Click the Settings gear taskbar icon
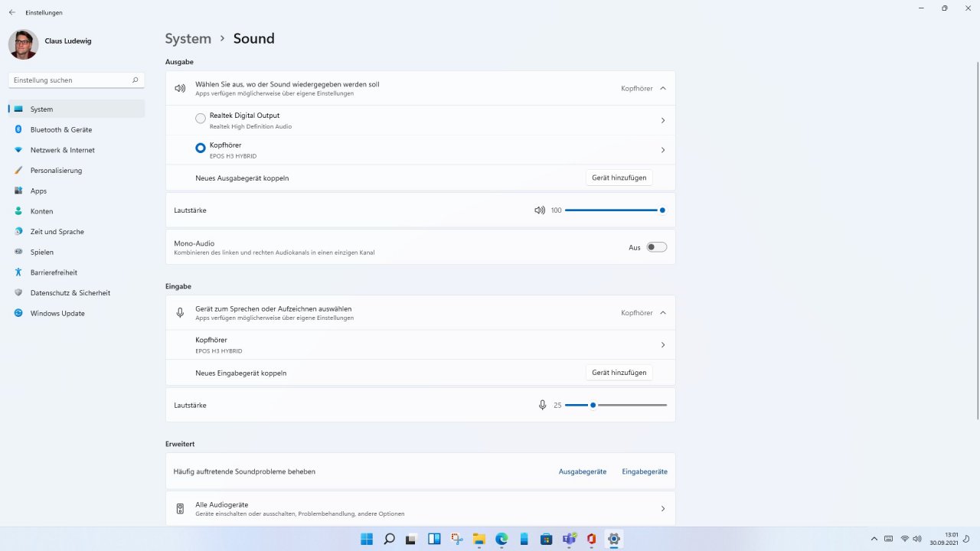Image resolution: width=980 pixels, height=551 pixels. [x=613, y=539]
